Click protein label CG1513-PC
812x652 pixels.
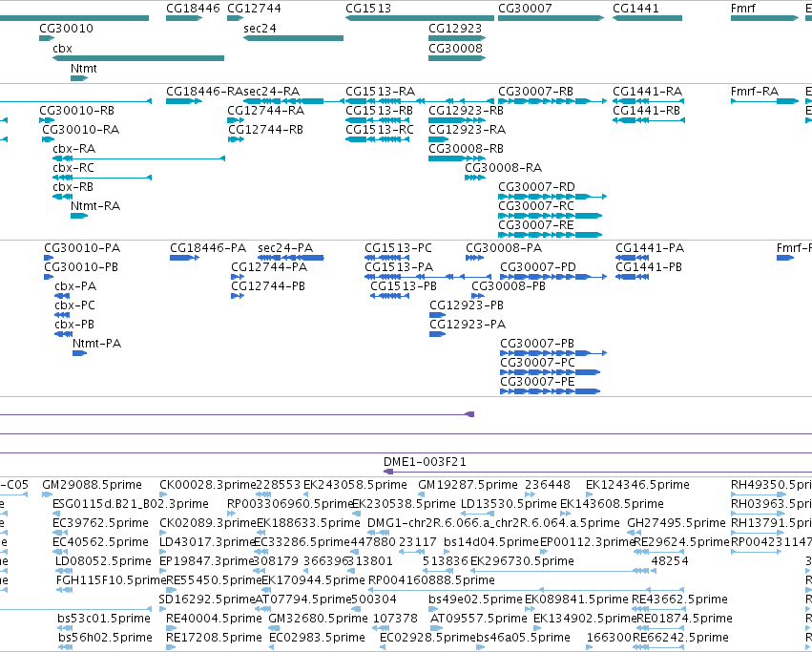pyautogui.click(x=398, y=249)
